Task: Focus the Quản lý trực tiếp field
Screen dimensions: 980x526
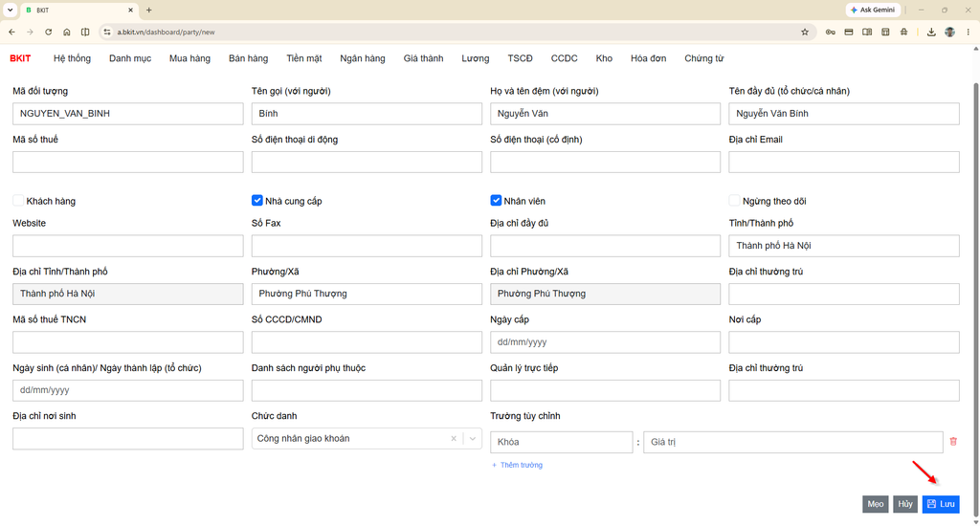Action: [x=605, y=390]
